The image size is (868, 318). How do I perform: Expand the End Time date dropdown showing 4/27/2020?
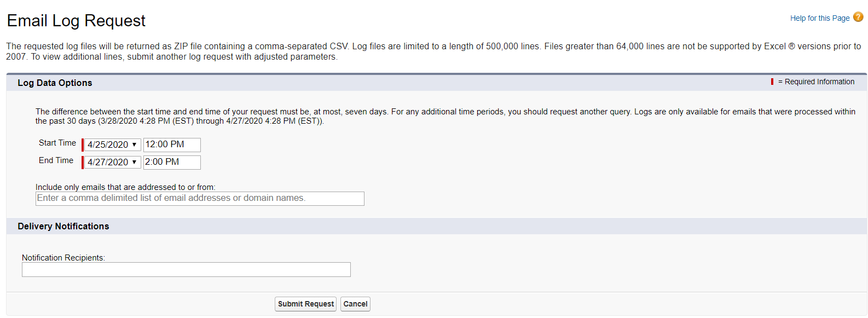tap(112, 162)
